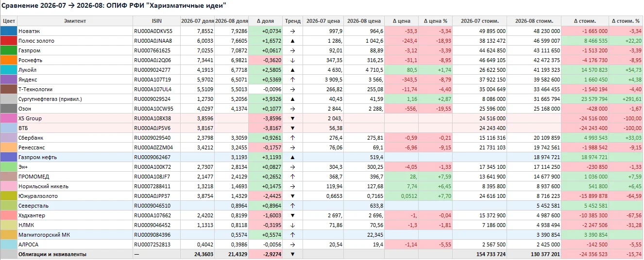The height and width of the screenshot is (260, 644).
Task: Select the Облигации и эквиваленты total row
Action: click(322, 254)
